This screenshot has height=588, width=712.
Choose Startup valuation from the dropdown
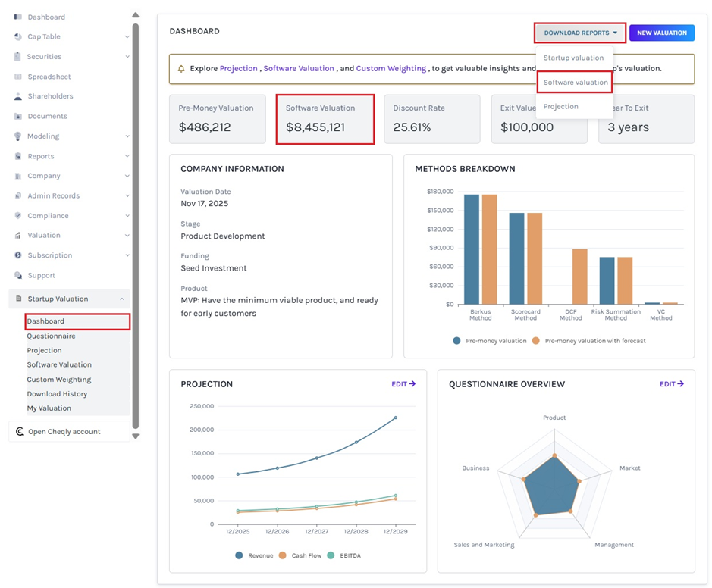(572, 58)
